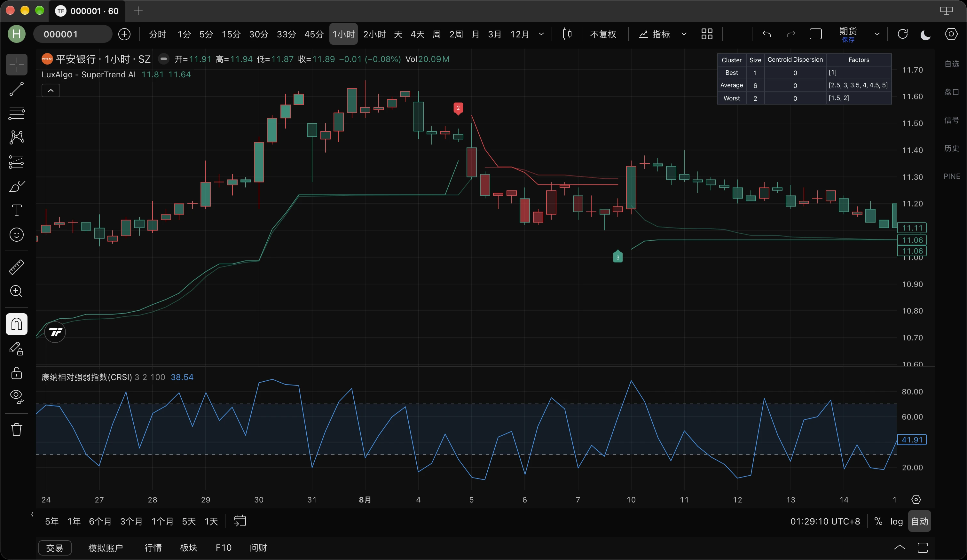Click the red signal marker 2

[x=458, y=109]
